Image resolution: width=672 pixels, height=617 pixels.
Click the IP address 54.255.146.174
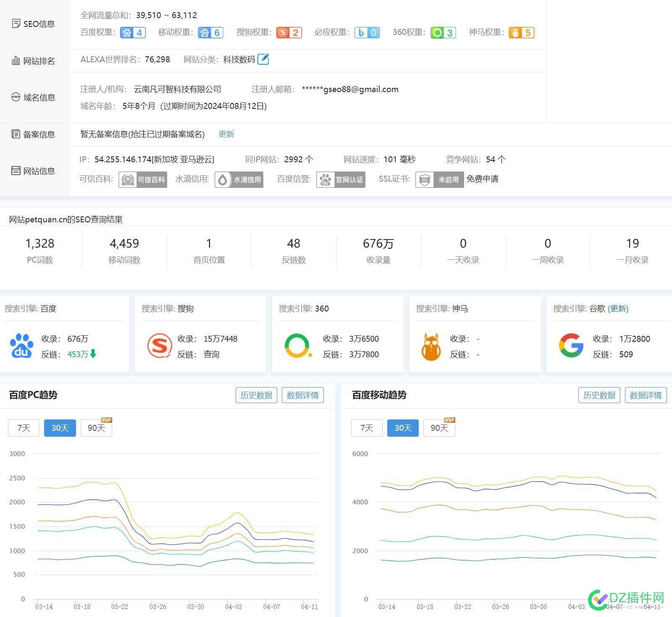[123, 159]
